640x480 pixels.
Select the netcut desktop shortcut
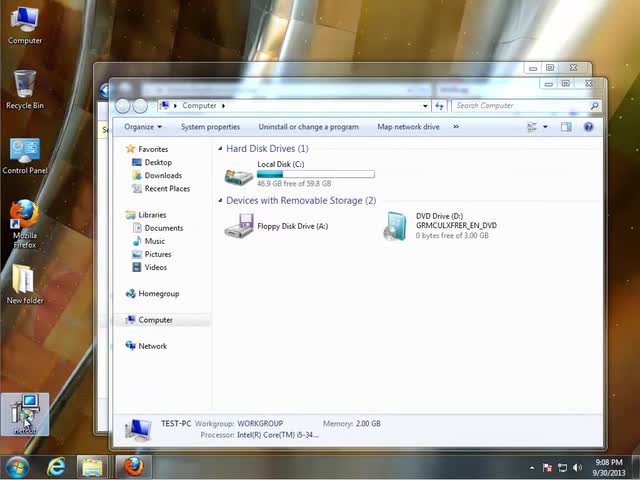[25, 414]
